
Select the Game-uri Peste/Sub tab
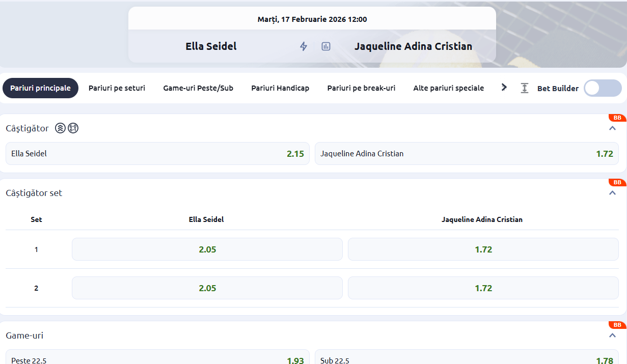[x=198, y=88]
